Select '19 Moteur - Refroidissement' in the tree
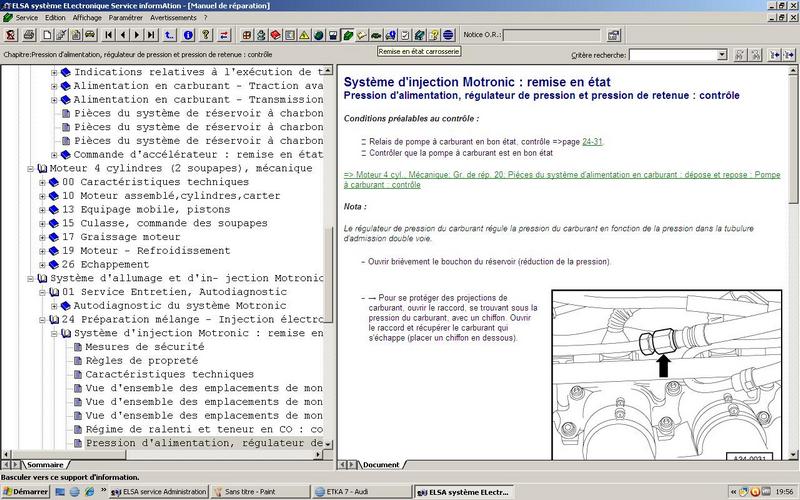This screenshot has height=500, width=800. (x=146, y=251)
